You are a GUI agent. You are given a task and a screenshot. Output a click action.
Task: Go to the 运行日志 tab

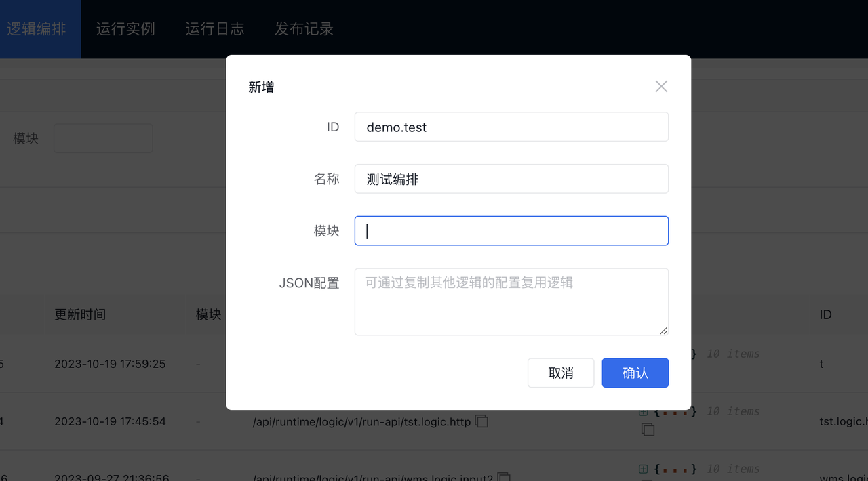tap(215, 29)
